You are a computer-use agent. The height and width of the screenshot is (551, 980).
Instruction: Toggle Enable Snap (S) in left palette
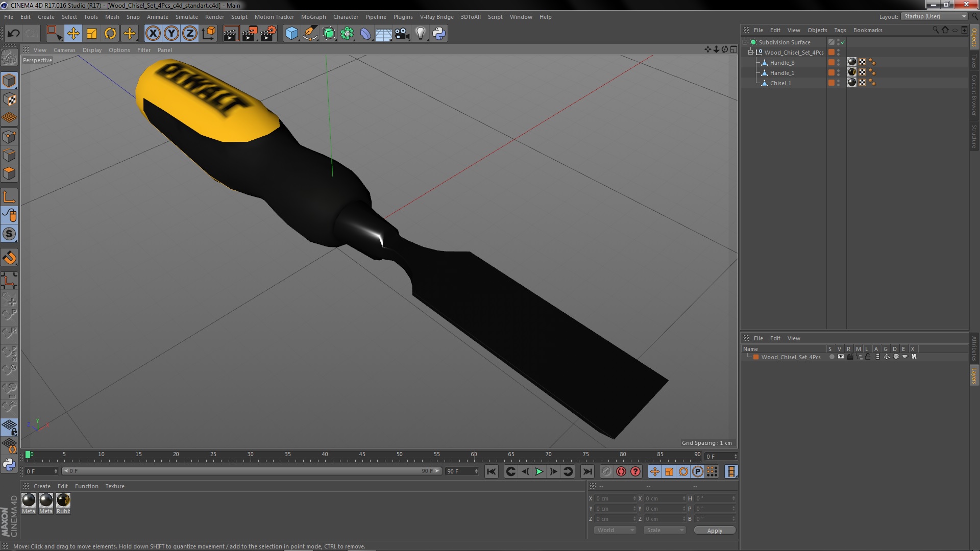tap(9, 234)
